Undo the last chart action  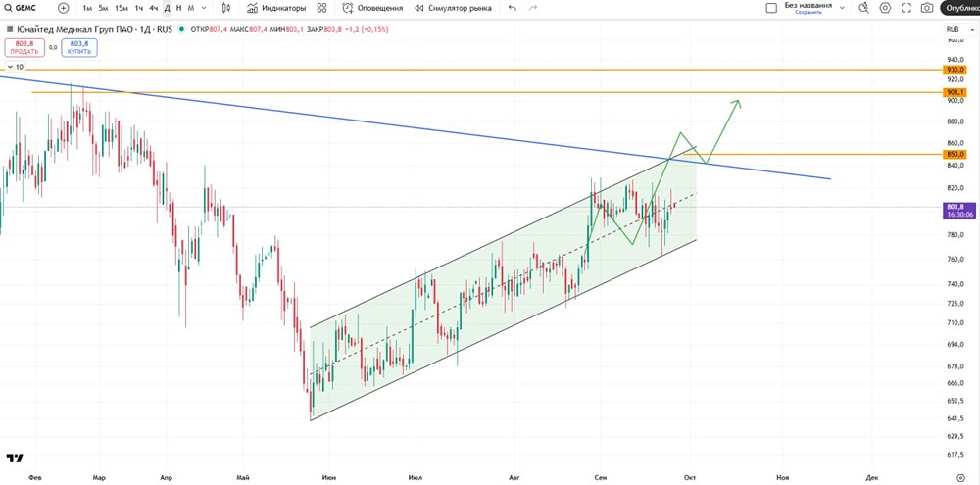513,8
